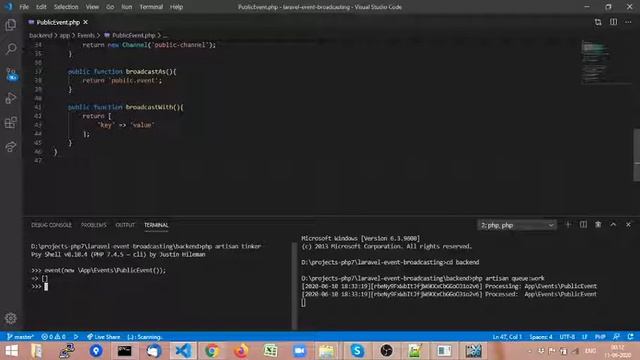Open the Go menu
The width and height of the screenshot is (640, 360).
(110, 7)
